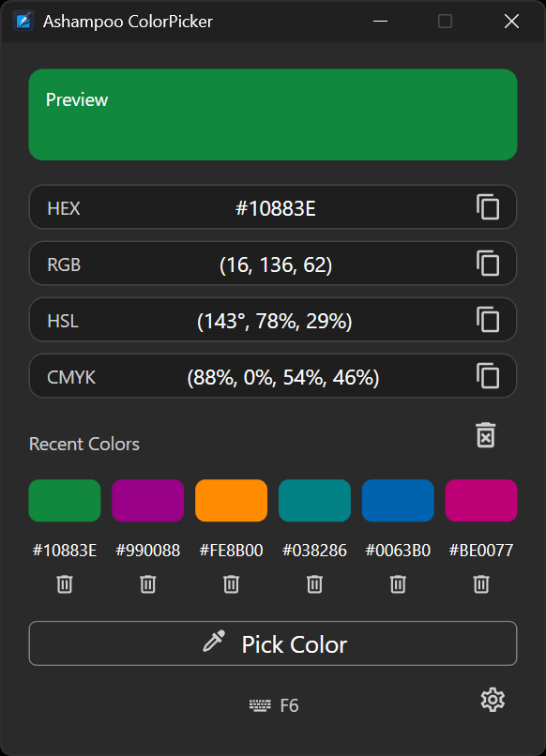Click the Pick Color button
This screenshot has height=756, width=546.
273,643
